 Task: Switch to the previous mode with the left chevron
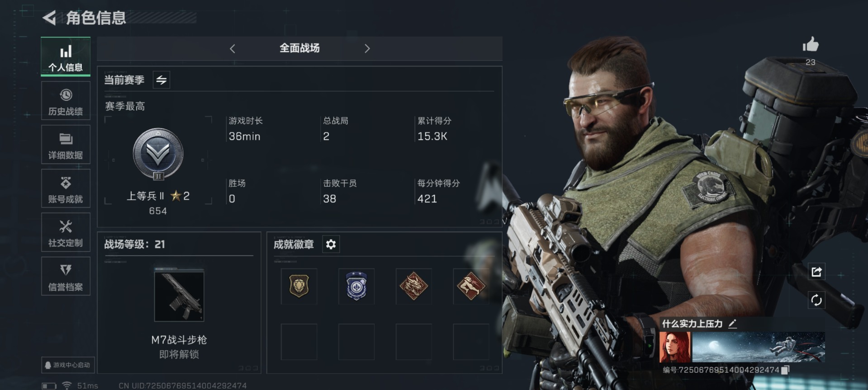pos(232,48)
